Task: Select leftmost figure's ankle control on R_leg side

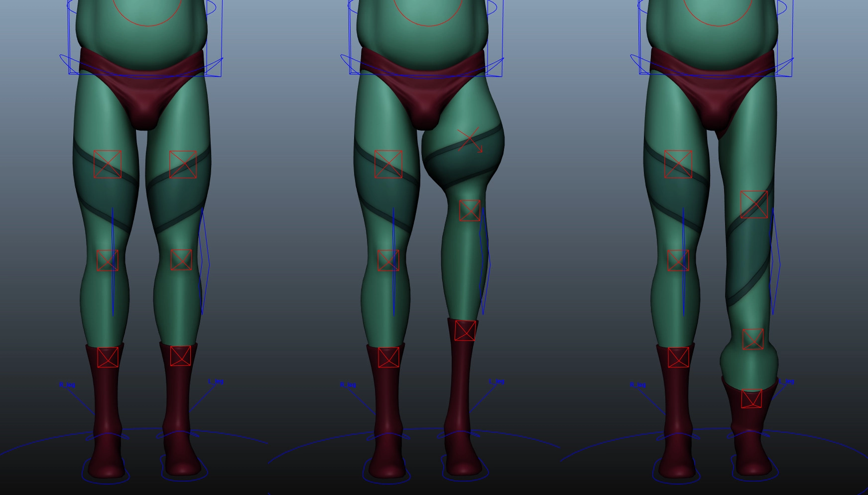Action: click(108, 357)
